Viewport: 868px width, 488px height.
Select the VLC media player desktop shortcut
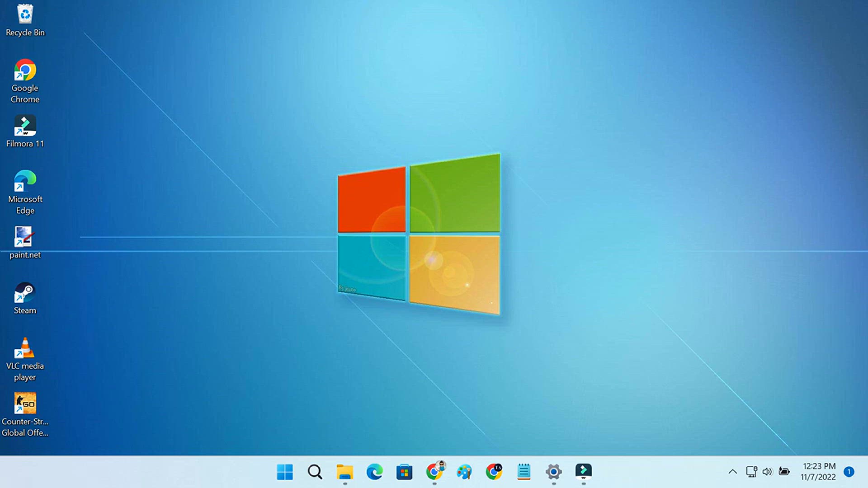(x=25, y=359)
